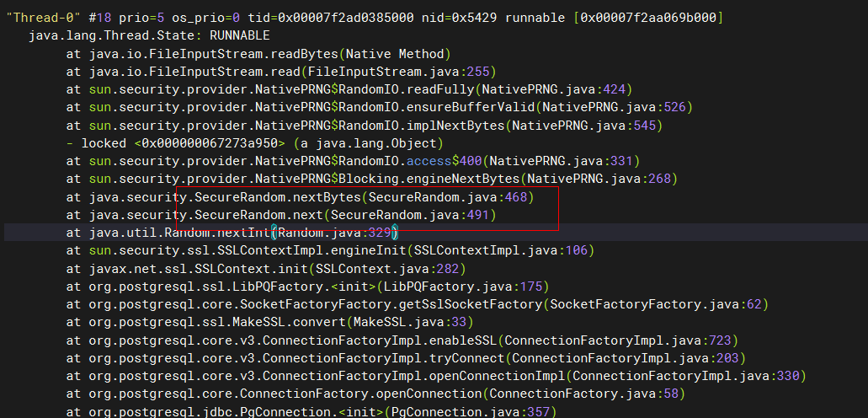This screenshot has height=418, width=868.
Task: Click FileInputStream.readBytes(Native Method) line
Action: click(259, 54)
